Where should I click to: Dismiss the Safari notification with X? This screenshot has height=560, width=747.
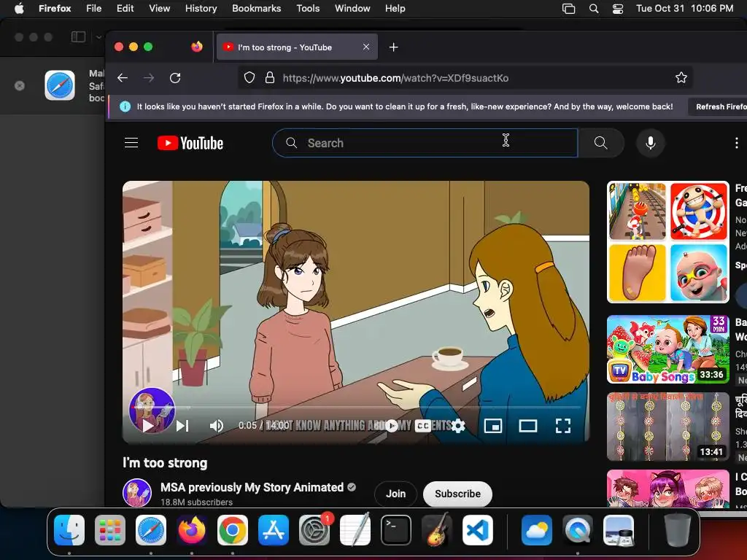(x=20, y=86)
